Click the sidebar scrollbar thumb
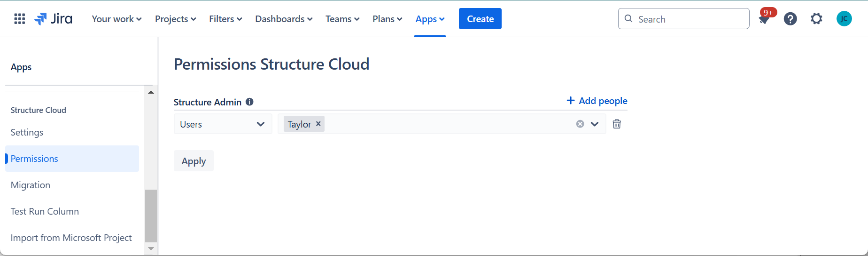868x256 pixels. (x=151, y=215)
